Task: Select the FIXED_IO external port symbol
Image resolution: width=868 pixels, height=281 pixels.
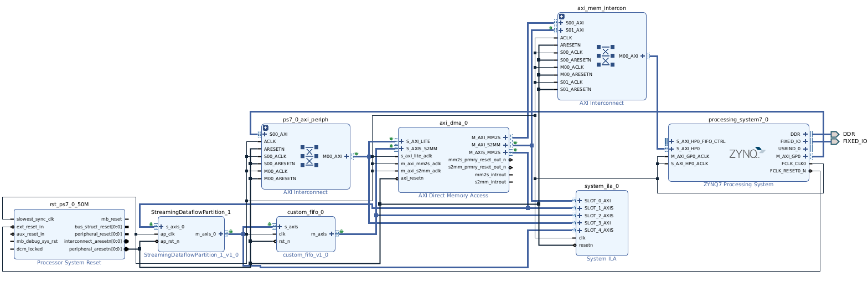Action: coord(835,141)
